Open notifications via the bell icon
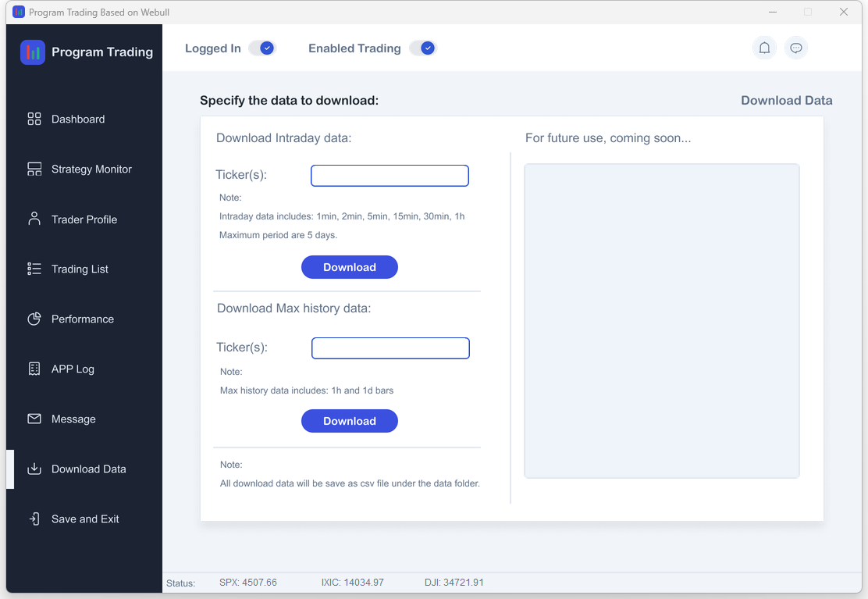 point(764,48)
